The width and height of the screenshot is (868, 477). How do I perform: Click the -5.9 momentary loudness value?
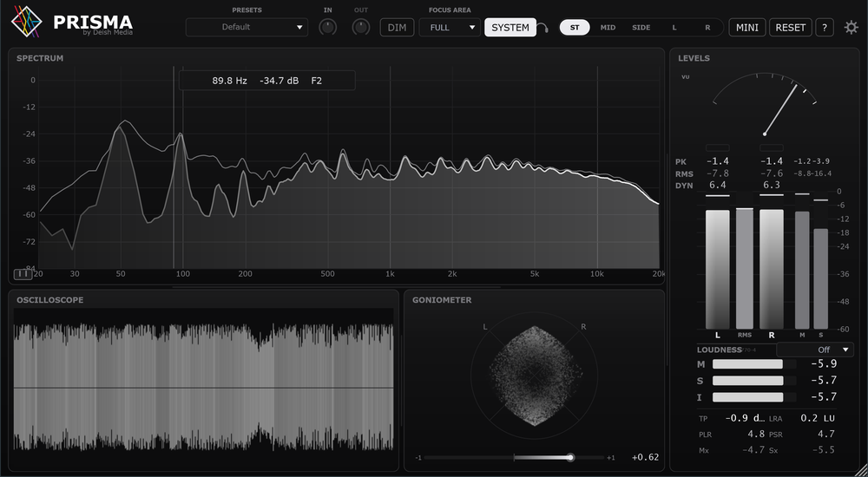[824, 364]
